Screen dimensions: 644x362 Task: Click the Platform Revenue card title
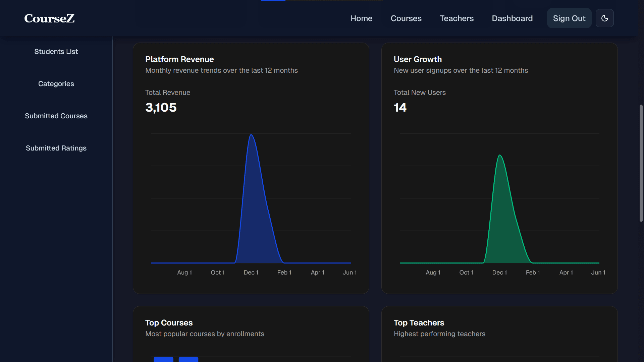pos(179,59)
